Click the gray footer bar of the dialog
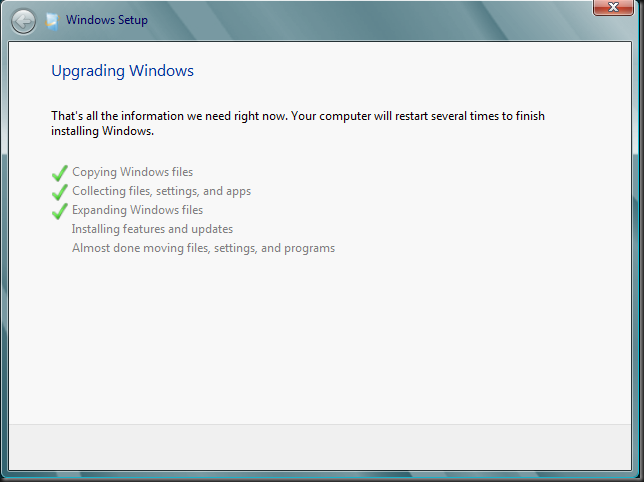The image size is (644, 482). (x=320, y=447)
